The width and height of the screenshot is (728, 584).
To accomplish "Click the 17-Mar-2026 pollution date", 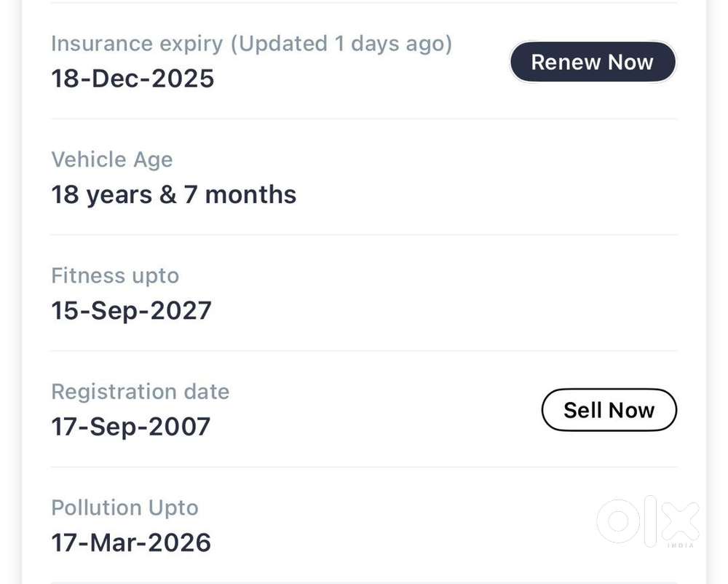I will (x=131, y=542).
